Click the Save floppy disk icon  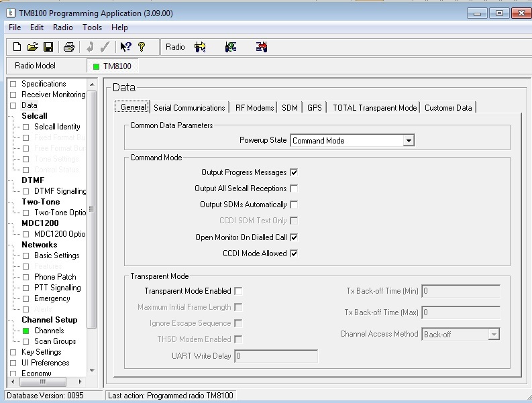[48, 47]
